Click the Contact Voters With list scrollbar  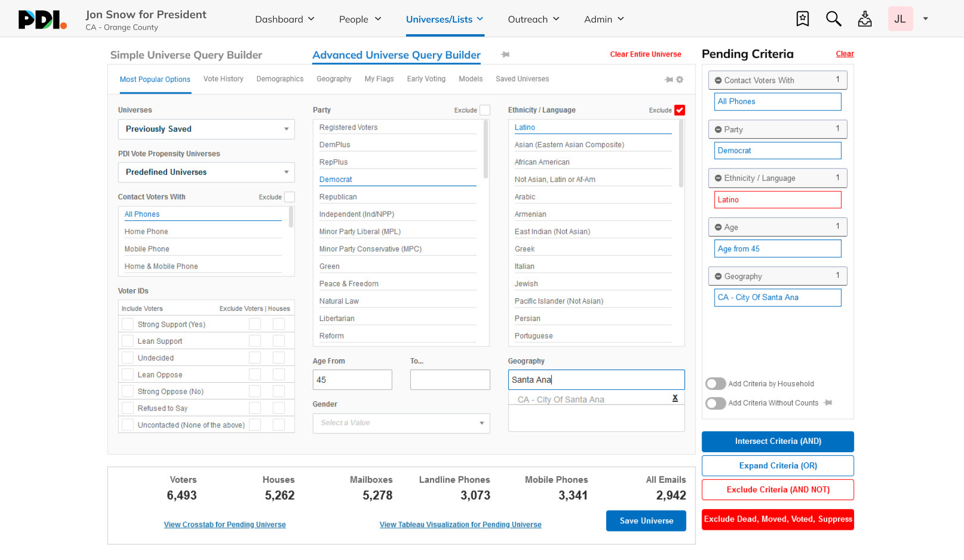[291, 217]
